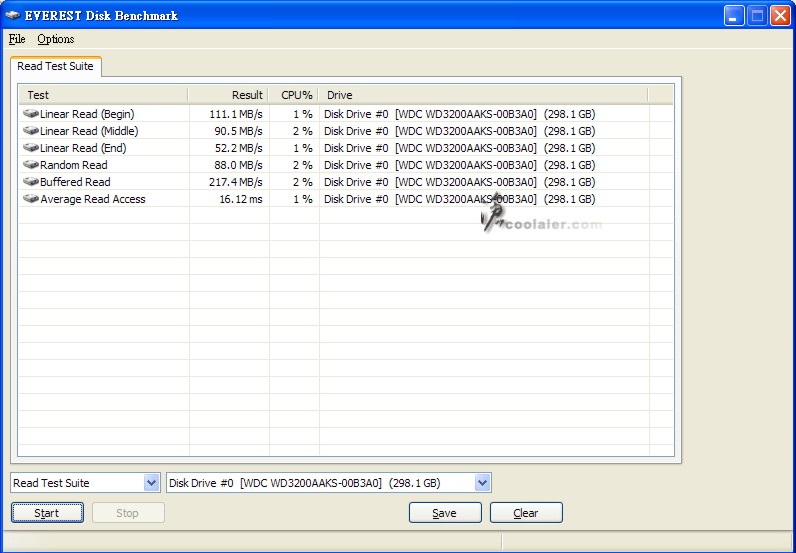Close the EVEREST Disk Benchmark window
The image size is (796, 553).
779,16
